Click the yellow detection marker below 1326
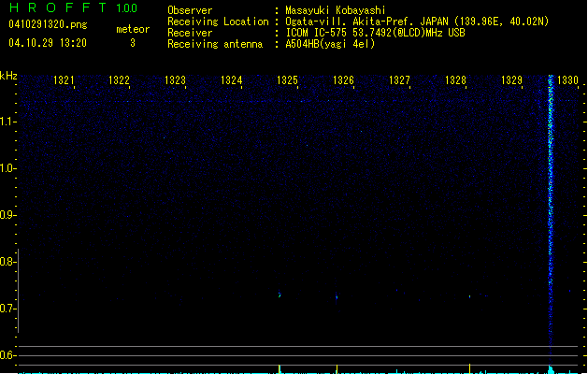Viewport: 588px width, 374px height. tap(337, 368)
